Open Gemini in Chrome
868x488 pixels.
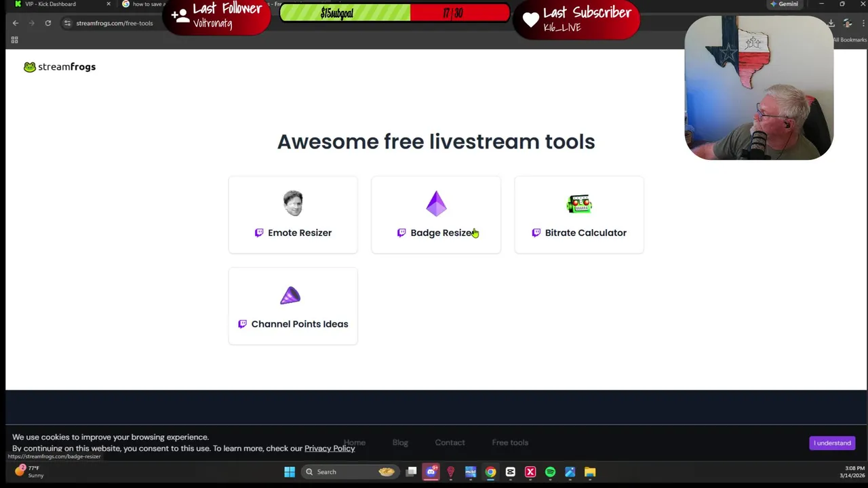coord(784,4)
